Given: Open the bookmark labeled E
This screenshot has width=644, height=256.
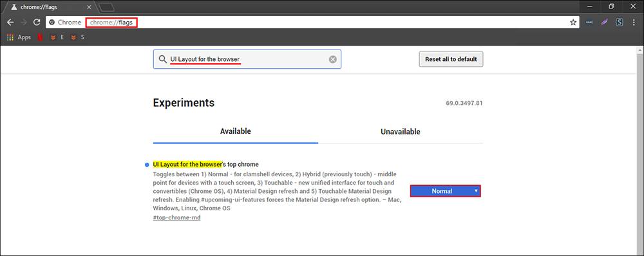Looking at the screenshot, I should 57,37.
